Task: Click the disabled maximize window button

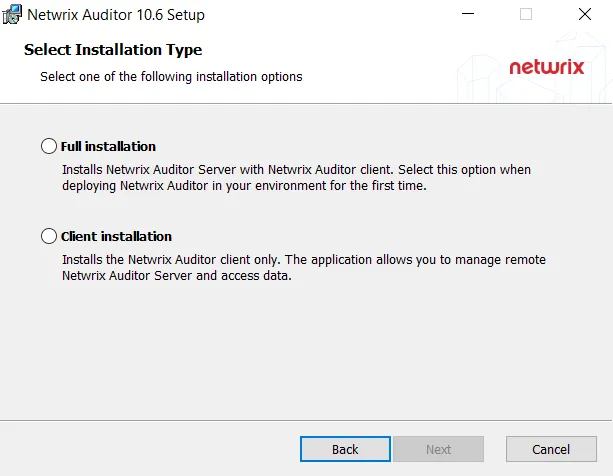Action: 526,14
